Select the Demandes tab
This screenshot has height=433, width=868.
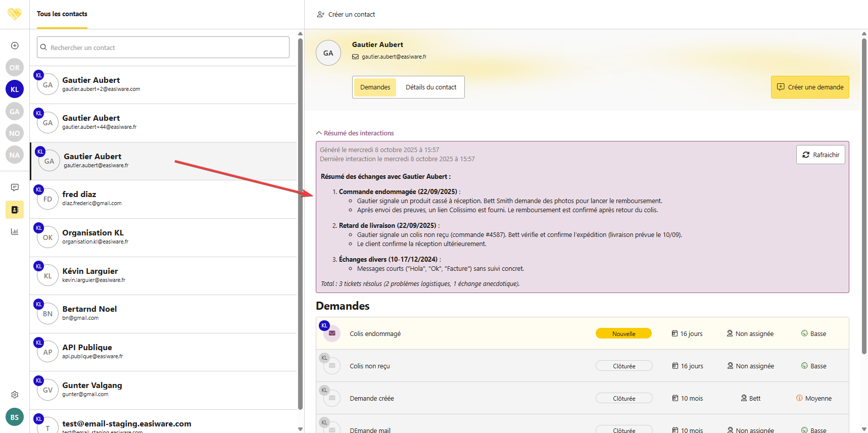tap(375, 87)
